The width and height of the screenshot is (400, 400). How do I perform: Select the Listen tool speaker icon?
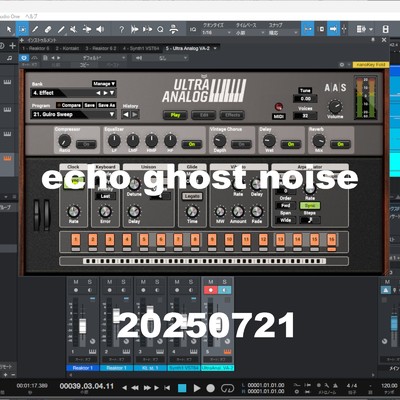[100, 29]
